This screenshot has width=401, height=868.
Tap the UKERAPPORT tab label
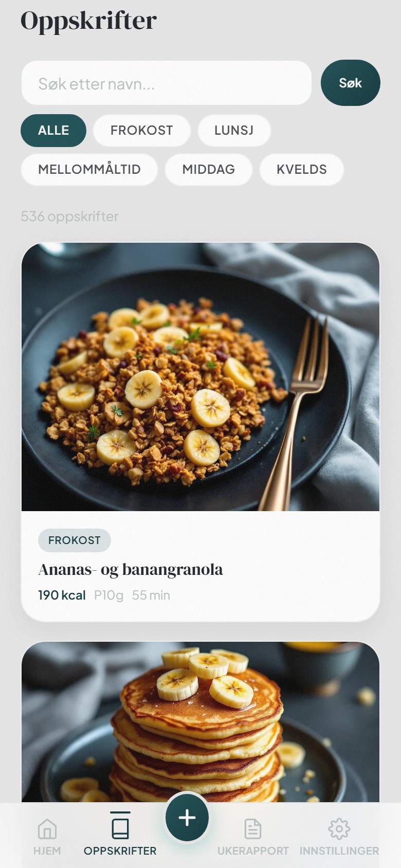click(253, 851)
